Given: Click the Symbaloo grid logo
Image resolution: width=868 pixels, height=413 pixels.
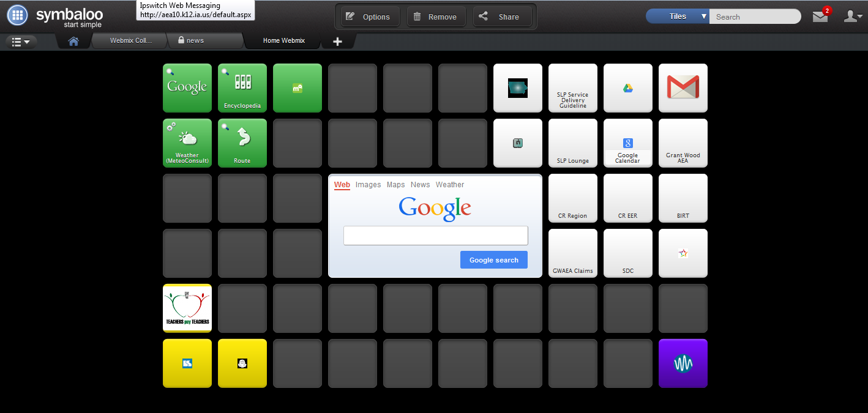Looking at the screenshot, I should pyautogui.click(x=17, y=15).
